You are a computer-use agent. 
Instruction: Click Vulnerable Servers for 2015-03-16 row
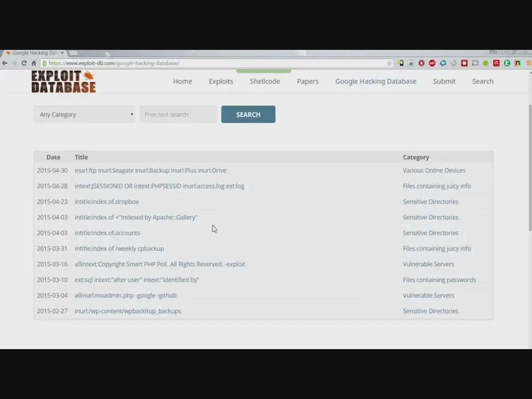[x=428, y=264]
